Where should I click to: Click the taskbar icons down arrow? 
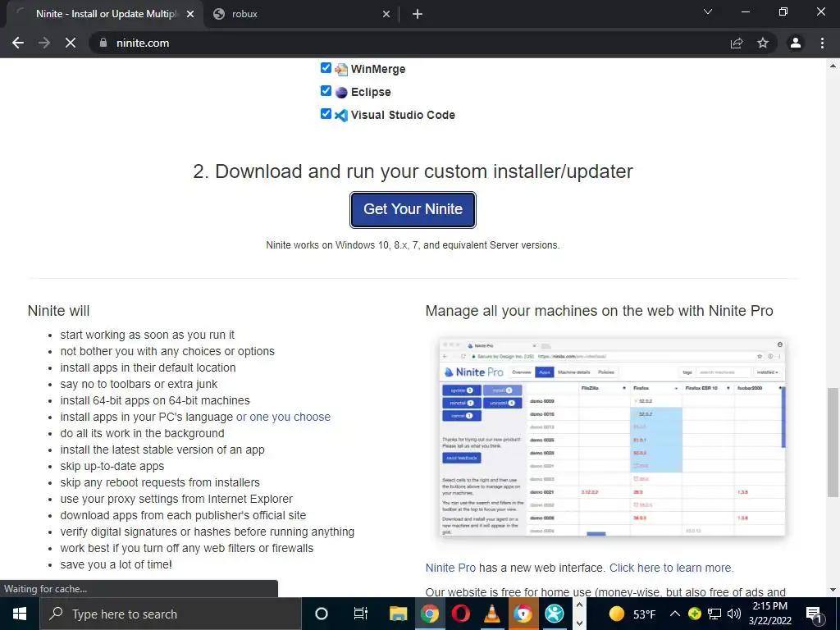click(579, 623)
